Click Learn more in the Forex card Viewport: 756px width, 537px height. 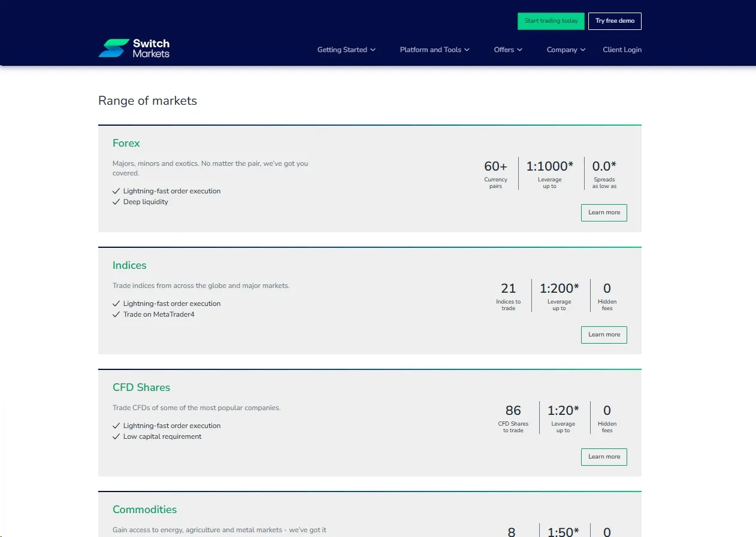pos(604,213)
